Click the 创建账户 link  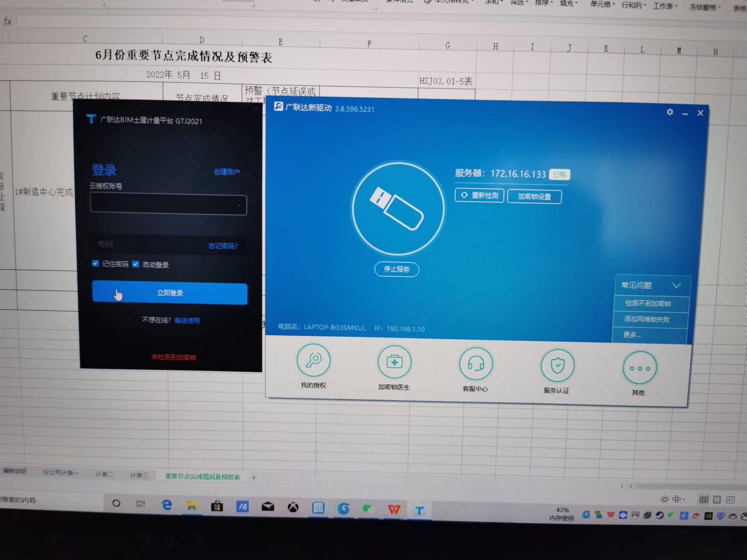click(x=227, y=171)
